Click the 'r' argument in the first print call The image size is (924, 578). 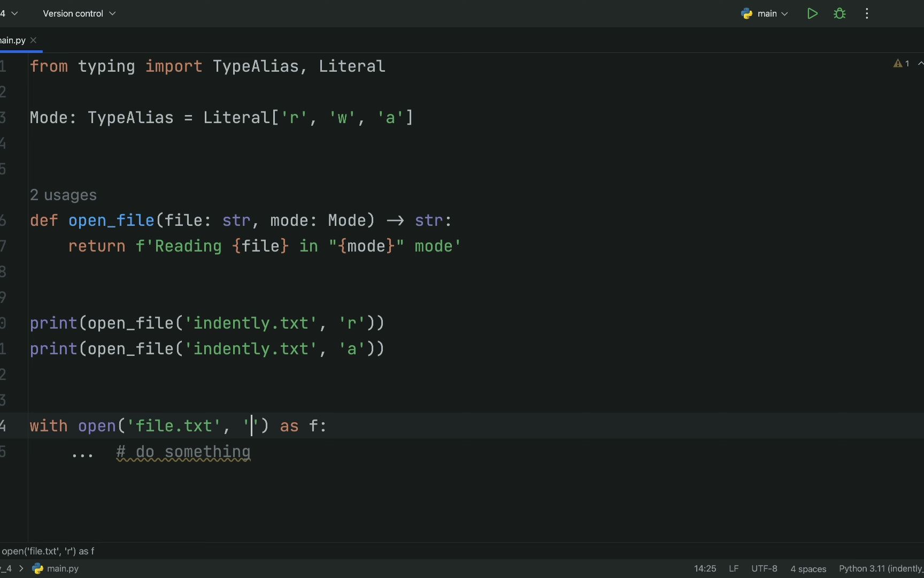pos(352,323)
